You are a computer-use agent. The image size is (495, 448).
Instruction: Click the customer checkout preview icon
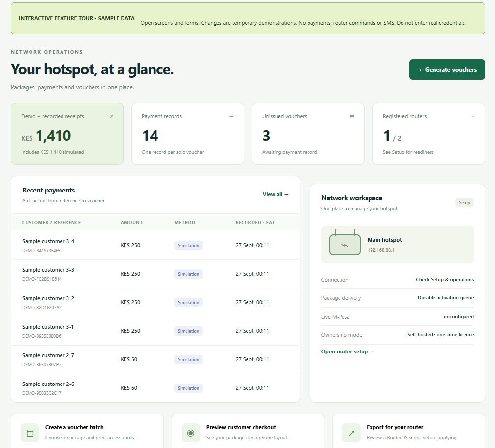pyautogui.click(x=191, y=433)
